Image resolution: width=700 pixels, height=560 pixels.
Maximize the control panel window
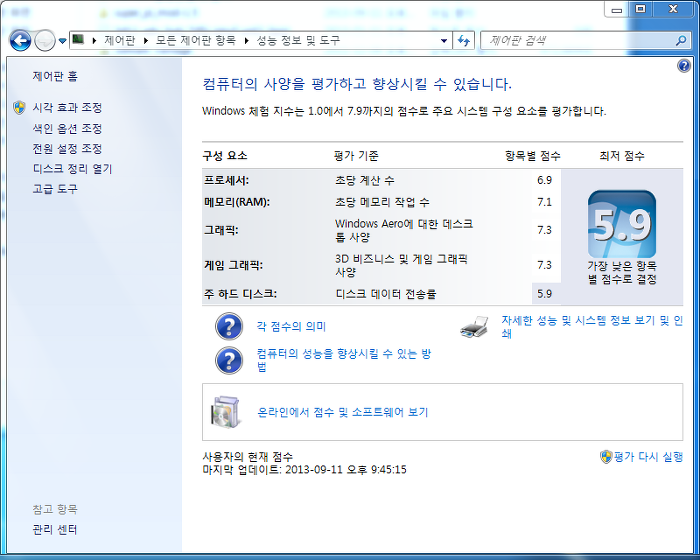(641, 9)
